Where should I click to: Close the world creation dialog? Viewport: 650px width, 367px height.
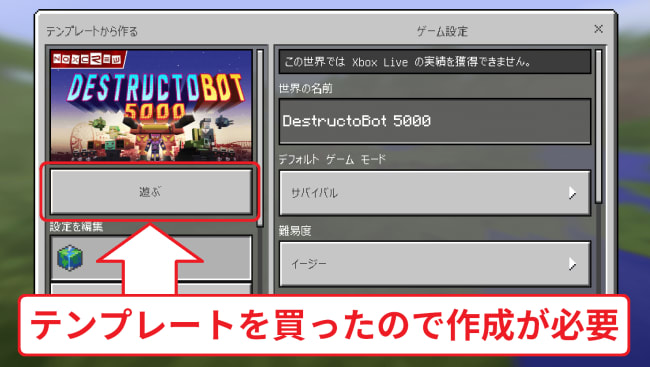point(598,29)
